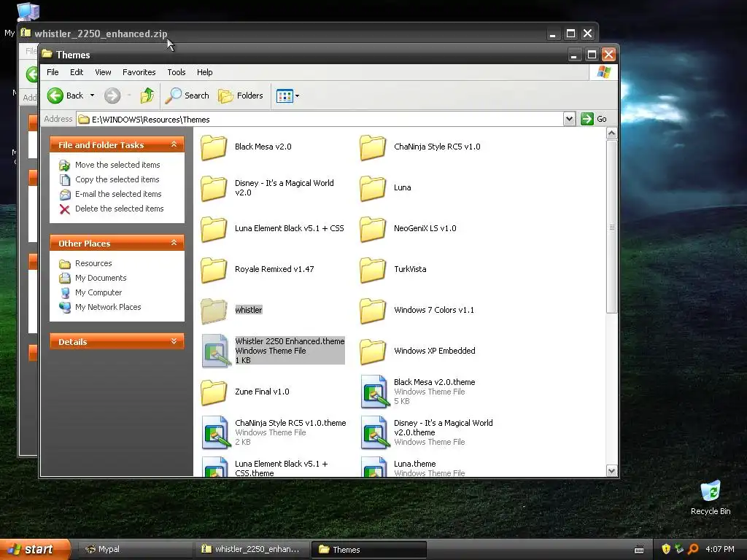747x560 pixels.
Task: Click the vertical scrollbar thumb
Action: coord(612,227)
